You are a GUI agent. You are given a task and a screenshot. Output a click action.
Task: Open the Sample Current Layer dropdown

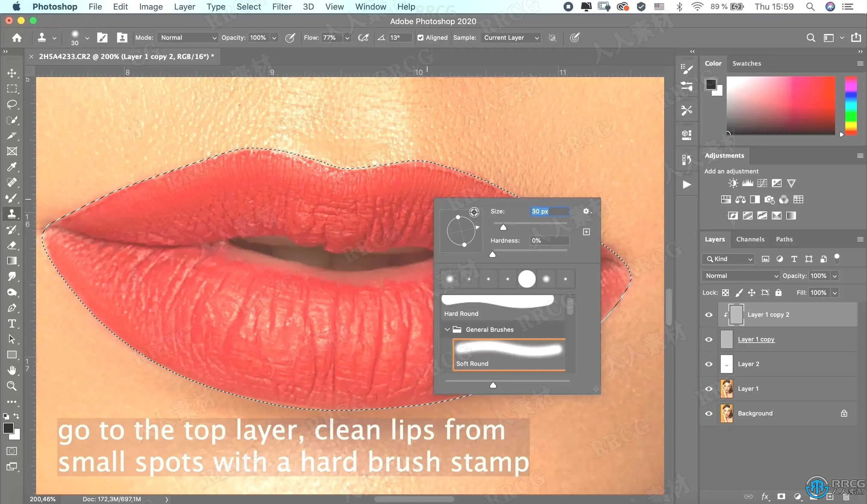click(x=511, y=38)
